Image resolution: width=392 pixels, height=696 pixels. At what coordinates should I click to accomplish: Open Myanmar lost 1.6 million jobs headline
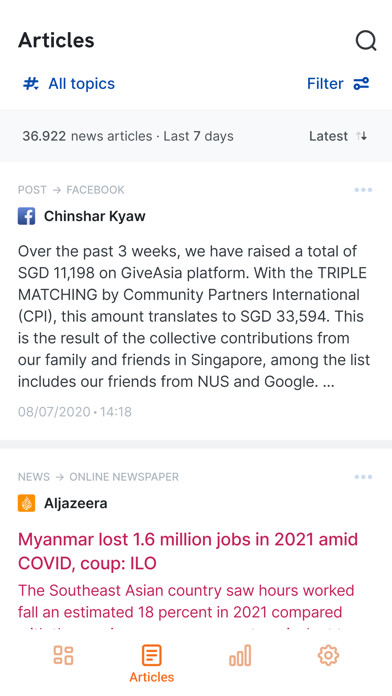click(x=188, y=551)
